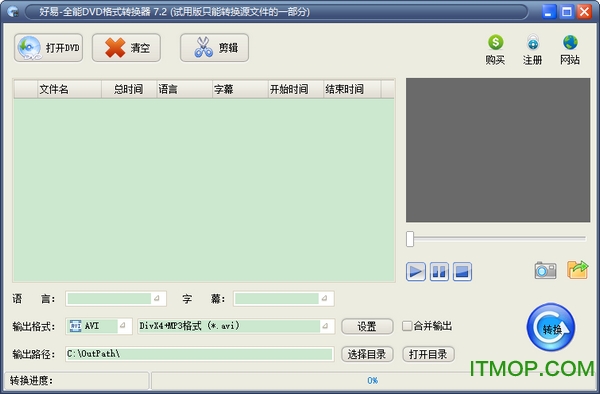
Task: Expand the 字幕 subtitle dropdown
Action: [x=324, y=298]
